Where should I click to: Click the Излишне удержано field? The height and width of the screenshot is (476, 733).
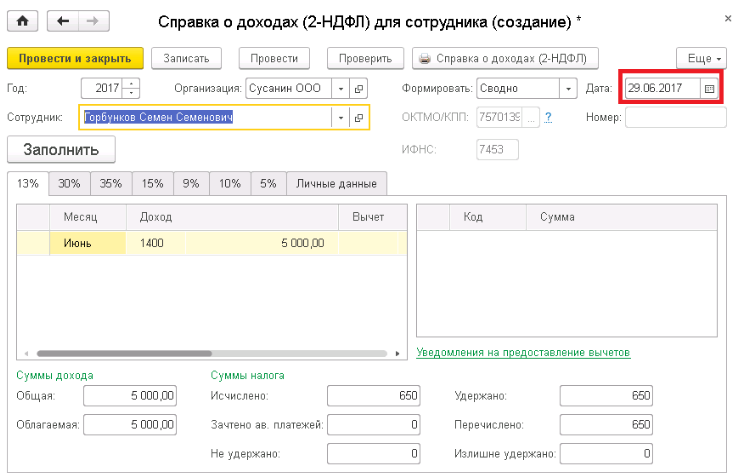click(x=606, y=454)
